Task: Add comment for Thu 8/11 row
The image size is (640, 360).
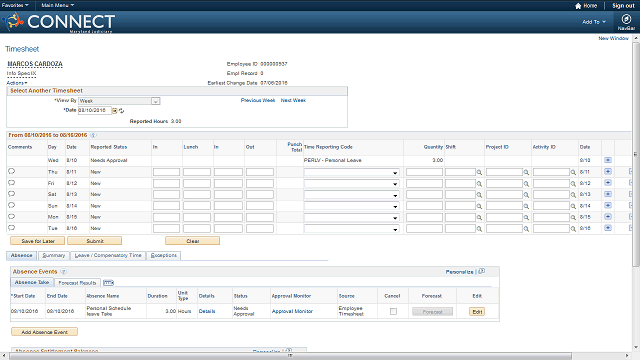Action: [x=11, y=171]
